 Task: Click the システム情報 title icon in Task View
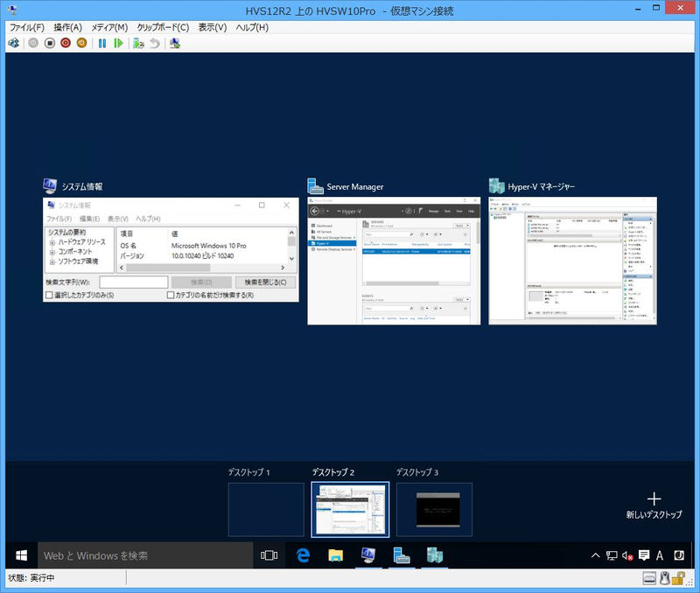[50, 186]
